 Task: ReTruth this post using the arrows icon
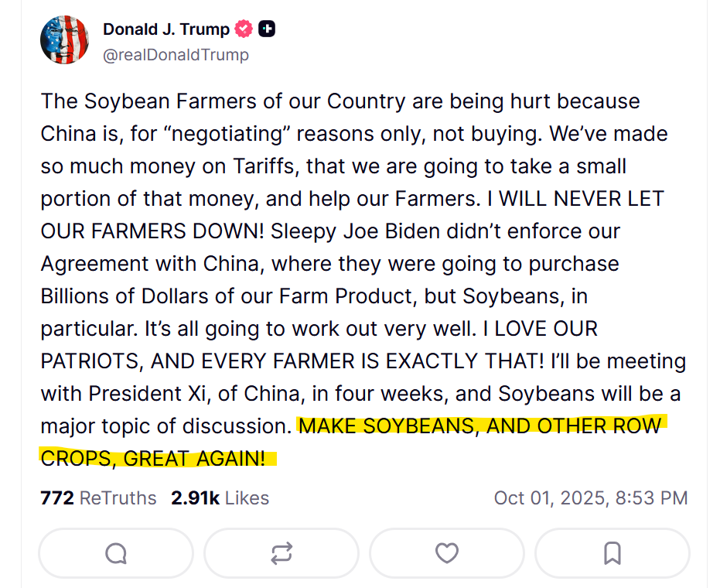(x=282, y=553)
